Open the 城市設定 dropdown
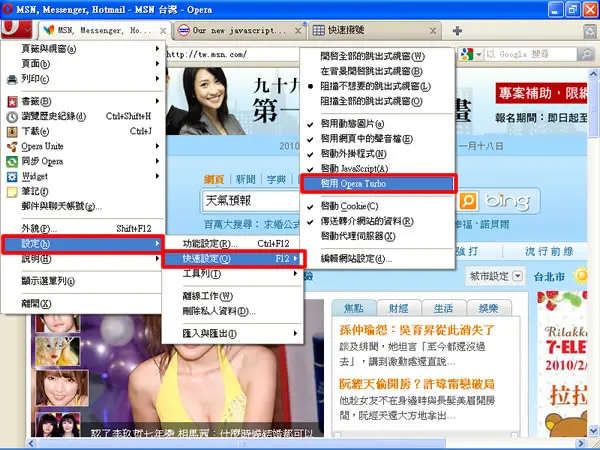This screenshot has height=450, width=600. 496,276
